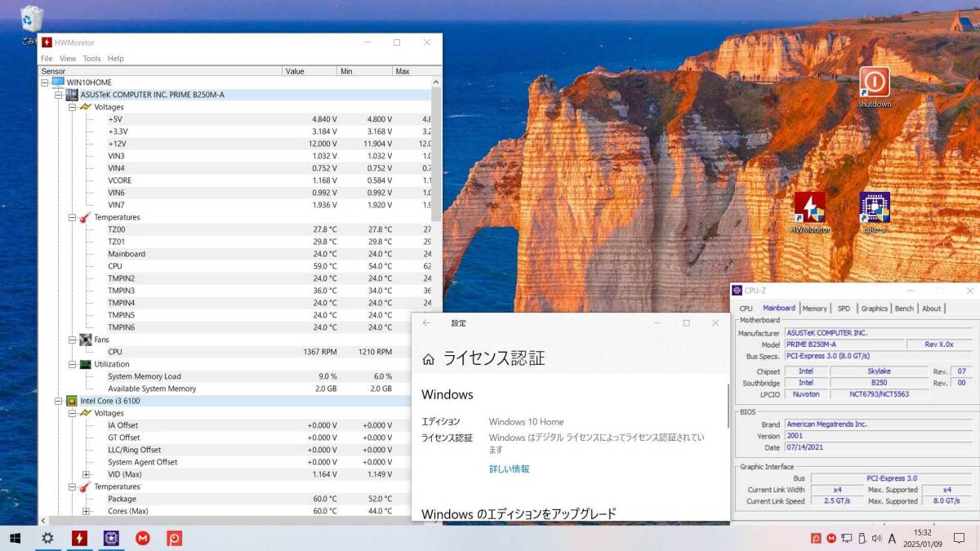Click the home icon in the Settings window

coord(428,359)
